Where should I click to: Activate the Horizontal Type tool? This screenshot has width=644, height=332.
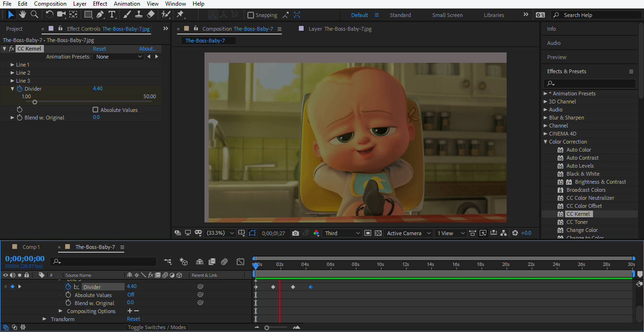coord(112,14)
